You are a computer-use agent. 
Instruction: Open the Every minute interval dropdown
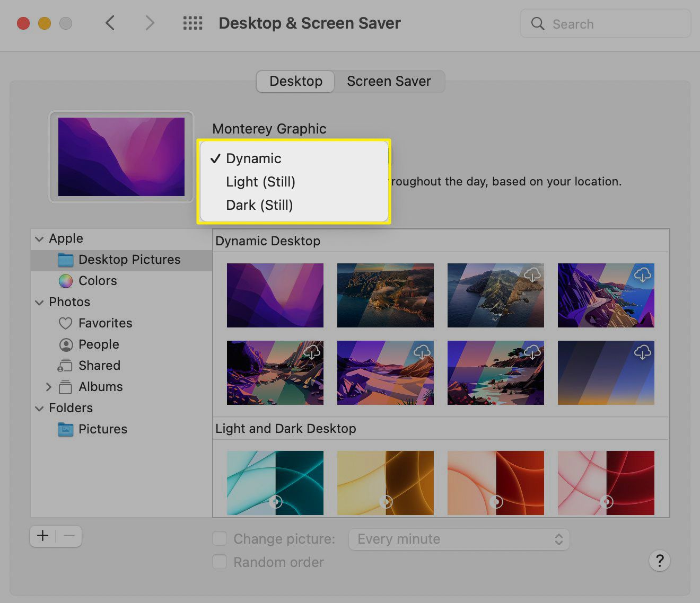coord(459,539)
